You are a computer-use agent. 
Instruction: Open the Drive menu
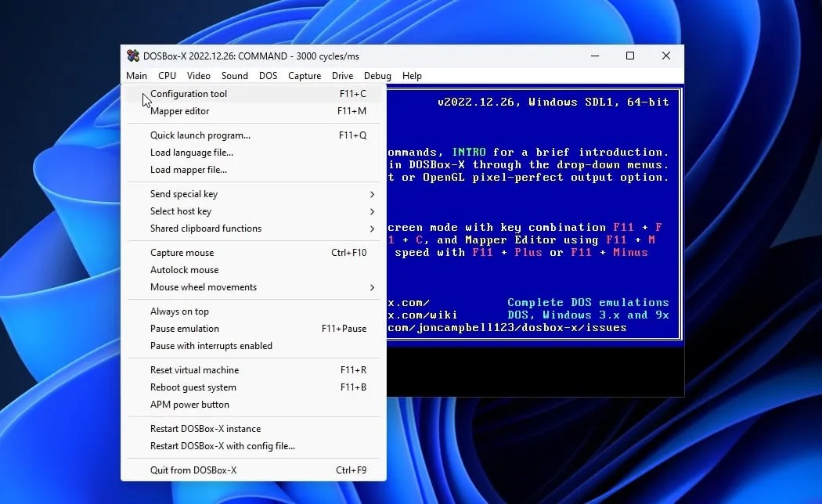342,75
